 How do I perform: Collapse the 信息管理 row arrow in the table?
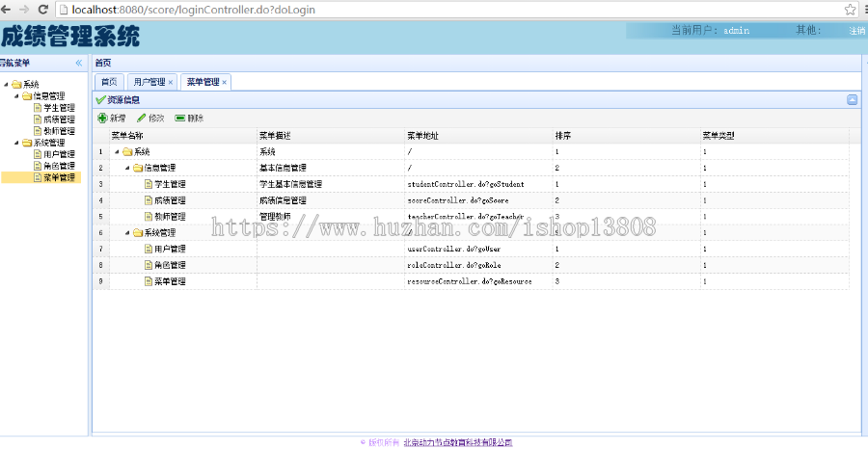coord(127,168)
